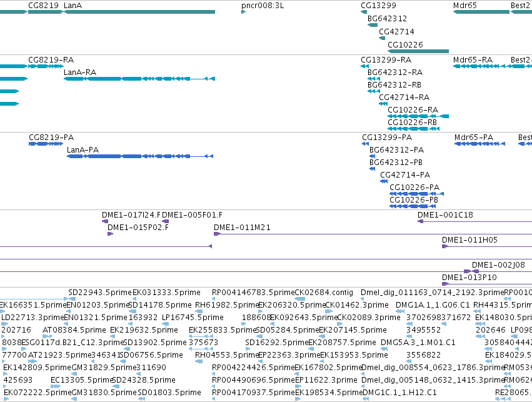Viewport: 532px width, 402px height.
Task: Select the AT08384.5prime EST label
Action: [x=74, y=330]
